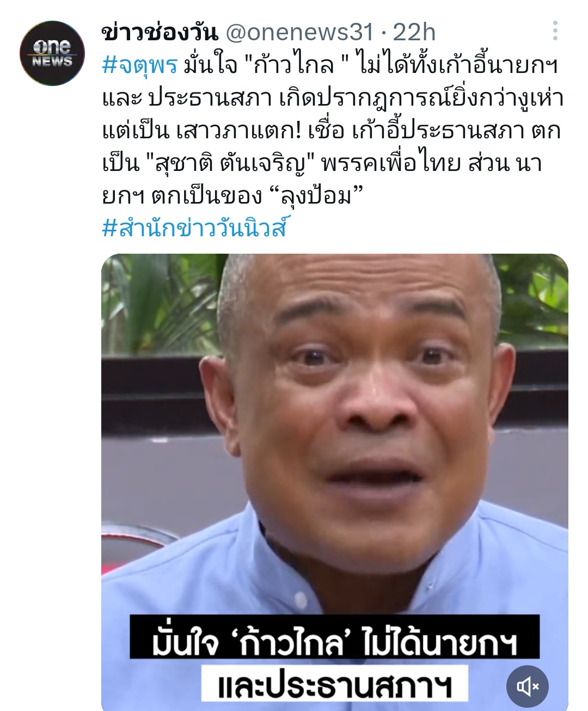This screenshot has height=711, width=588.
Task: Open the One News profile avatar
Action: (x=52, y=53)
